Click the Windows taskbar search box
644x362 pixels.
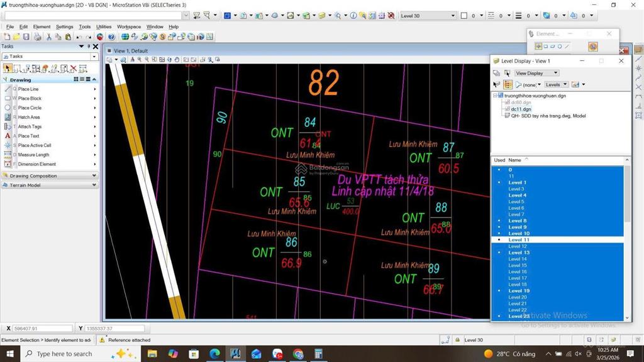click(80, 354)
